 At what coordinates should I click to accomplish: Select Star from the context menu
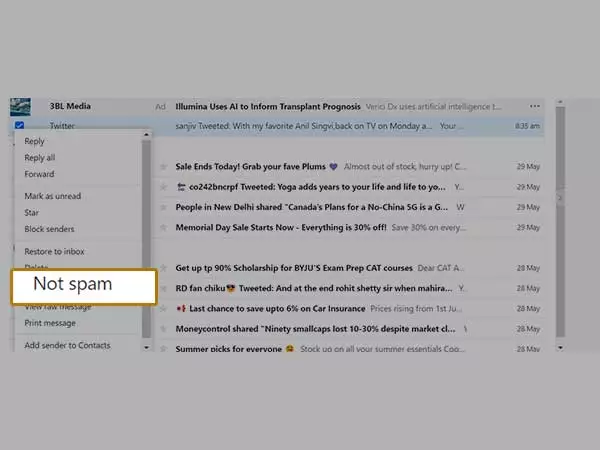[x=32, y=212]
